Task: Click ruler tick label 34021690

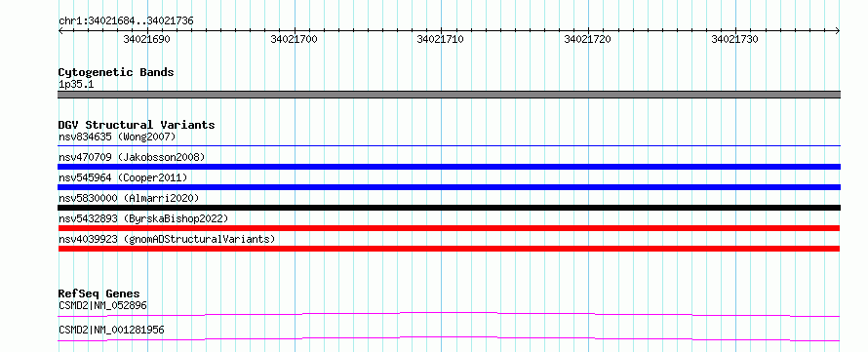Action: (x=146, y=39)
